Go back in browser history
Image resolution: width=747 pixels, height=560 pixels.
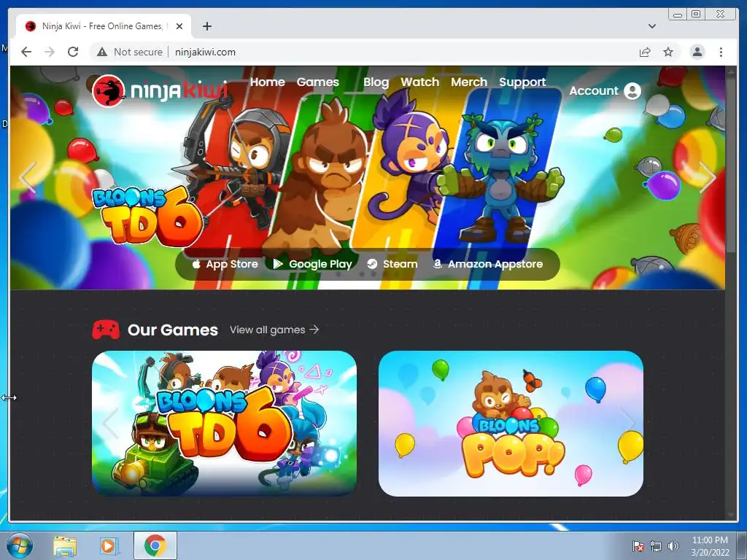click(x=26, y=52)
